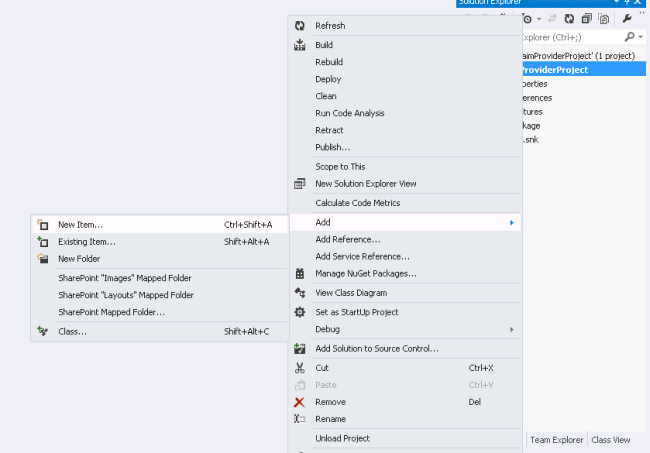
Task: Click the Cut scissors icon
Action: click(299, 368)
